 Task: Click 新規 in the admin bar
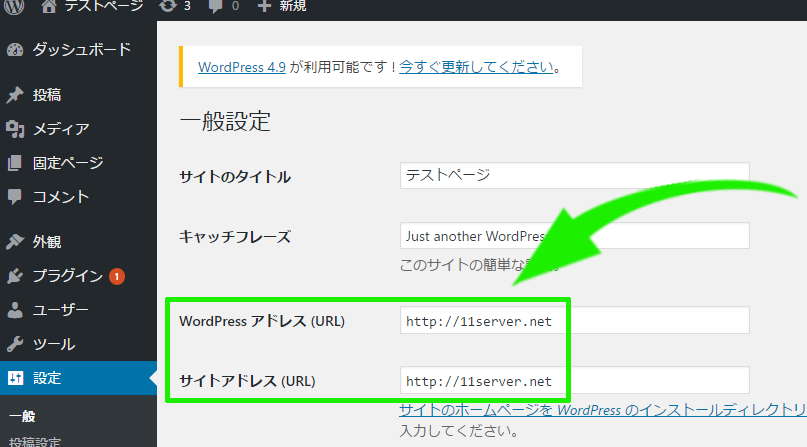[293, 6]
